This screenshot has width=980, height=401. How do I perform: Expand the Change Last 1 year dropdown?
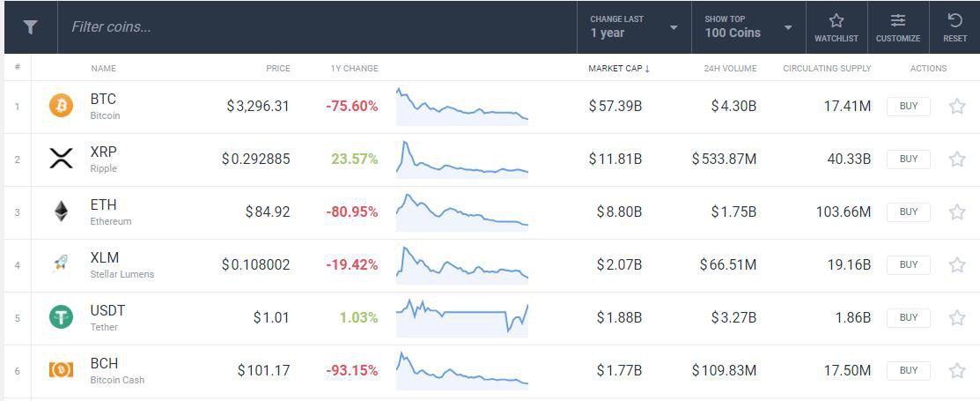(634, 27)
